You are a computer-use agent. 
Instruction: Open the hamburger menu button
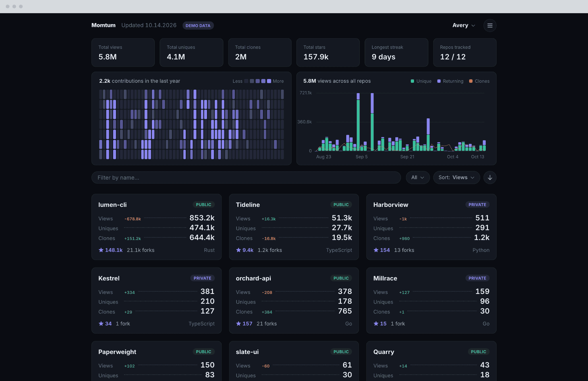(490, 25)
